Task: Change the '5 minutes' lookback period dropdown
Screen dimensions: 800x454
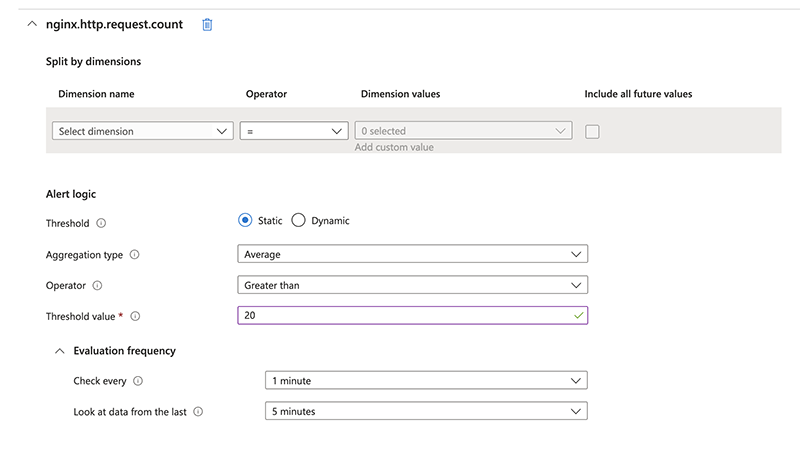Action: tap(424, 411)
